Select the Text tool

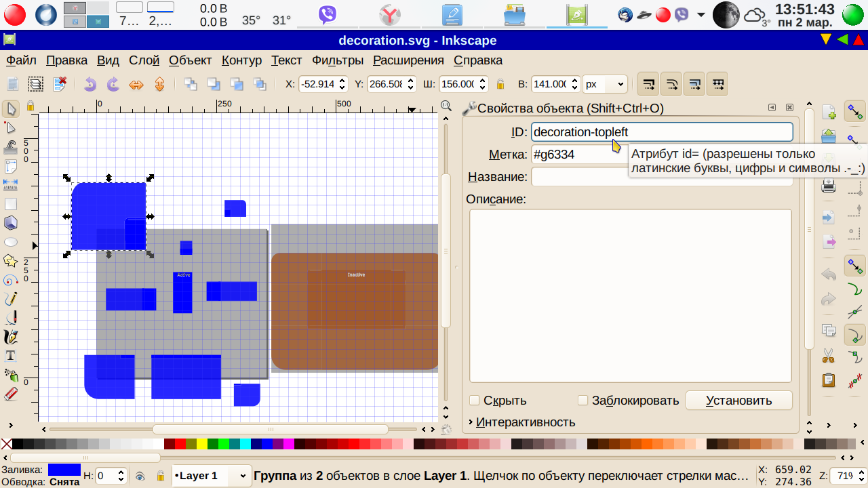(x=11, y=356)
